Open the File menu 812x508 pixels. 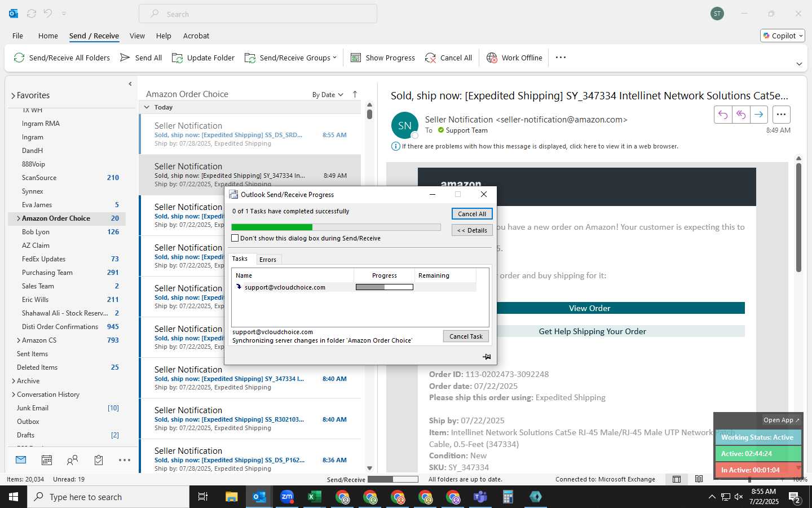(x=17, y=36)
